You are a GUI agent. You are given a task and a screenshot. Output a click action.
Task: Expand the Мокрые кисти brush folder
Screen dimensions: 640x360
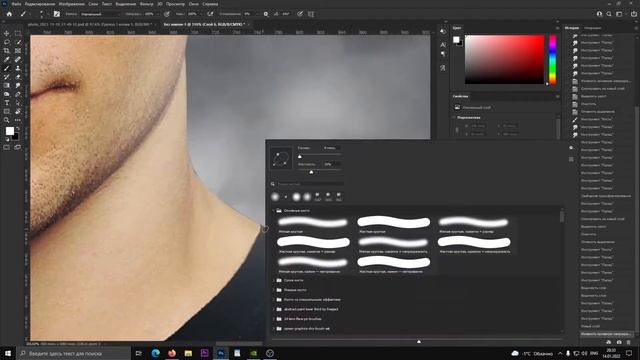pyautogui.click(x=273, y=290)
